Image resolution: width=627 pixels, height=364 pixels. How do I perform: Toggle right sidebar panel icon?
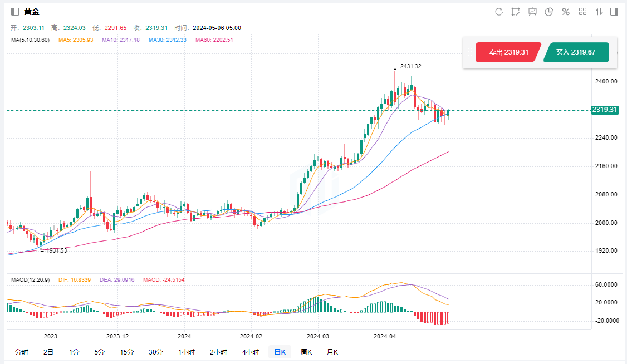coord(614,12)
